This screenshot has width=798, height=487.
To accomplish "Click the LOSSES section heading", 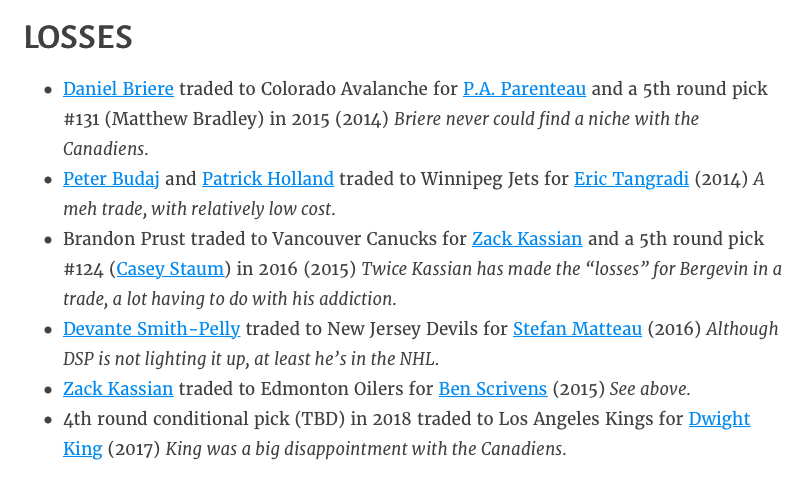I will (78, 37).
